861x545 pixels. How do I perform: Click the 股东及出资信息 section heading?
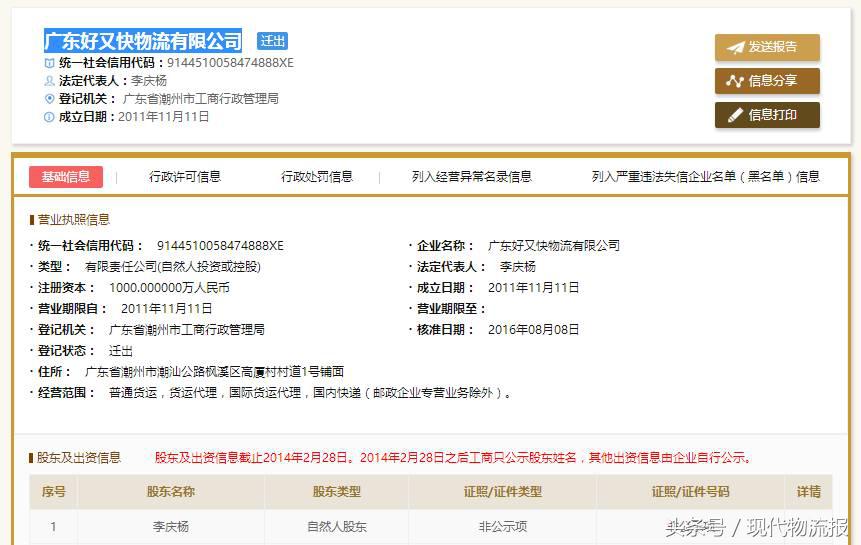coord(79,458)
